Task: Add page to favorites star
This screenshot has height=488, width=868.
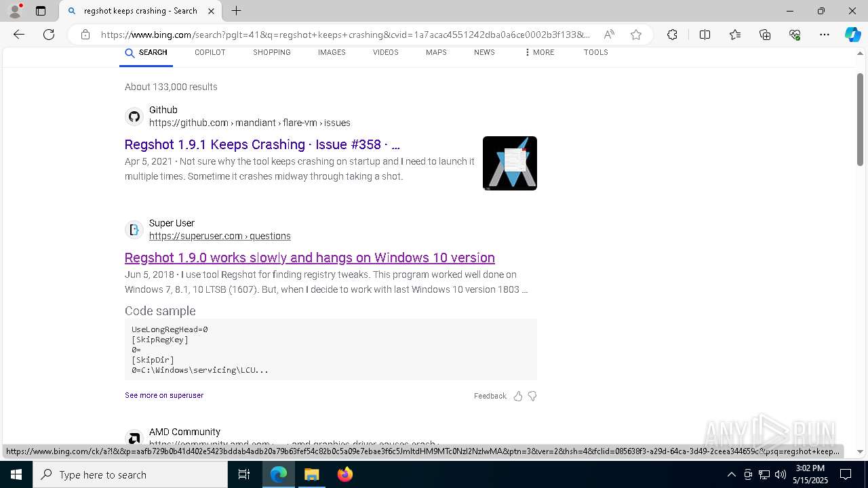Action: pyautogui.click(x=636, y=35)
